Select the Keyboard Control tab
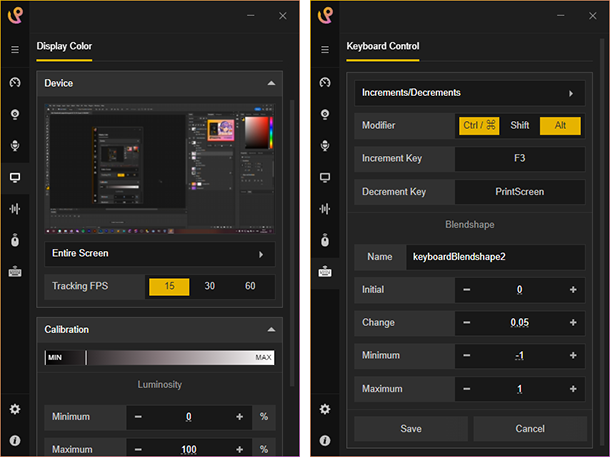Image resolution: width=610 pixels, height=457 pixels. click(x=383, y=46)
